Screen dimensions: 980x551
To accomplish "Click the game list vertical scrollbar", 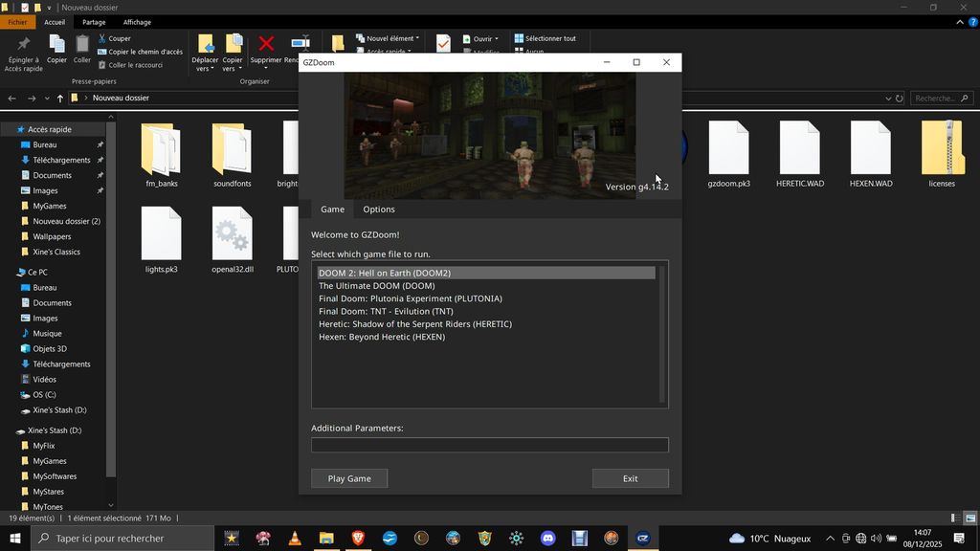I will [662, 334].
